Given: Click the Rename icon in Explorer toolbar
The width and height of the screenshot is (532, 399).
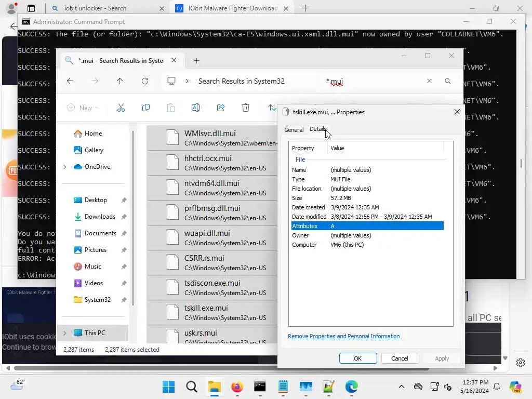Looking at the screenshot, I should 196,108.
